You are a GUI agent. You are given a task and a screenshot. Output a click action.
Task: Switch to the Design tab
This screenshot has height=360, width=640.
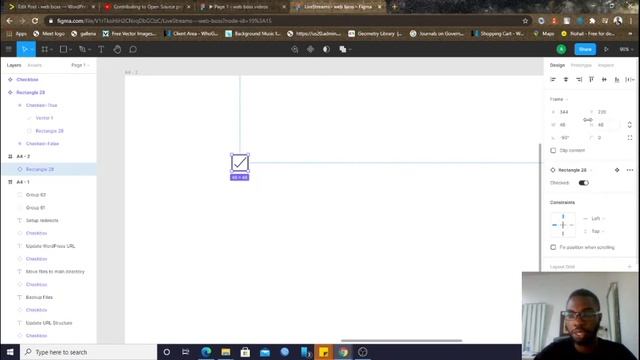557,65
